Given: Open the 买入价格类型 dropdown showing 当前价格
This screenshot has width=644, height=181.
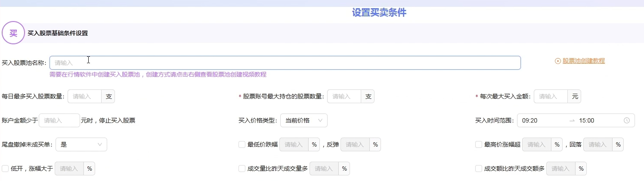Looking at the screenshot, I should coord(303,120).
